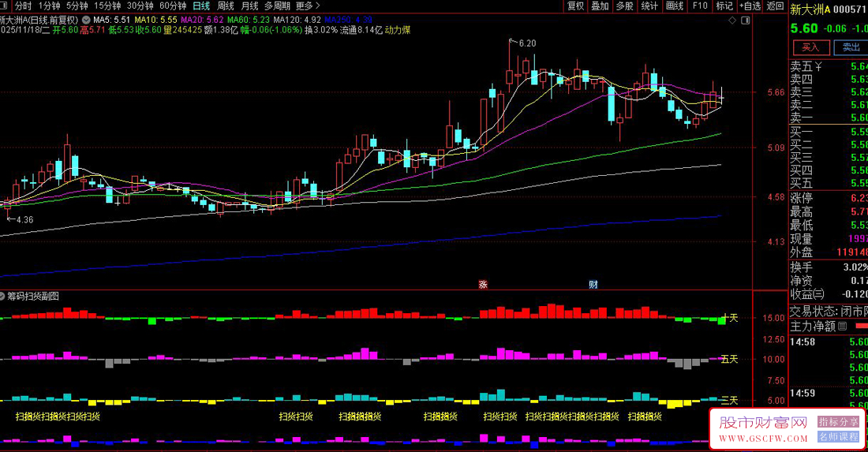Add stock via +自选 button
The image size is (868, 452).
[749, 6]
